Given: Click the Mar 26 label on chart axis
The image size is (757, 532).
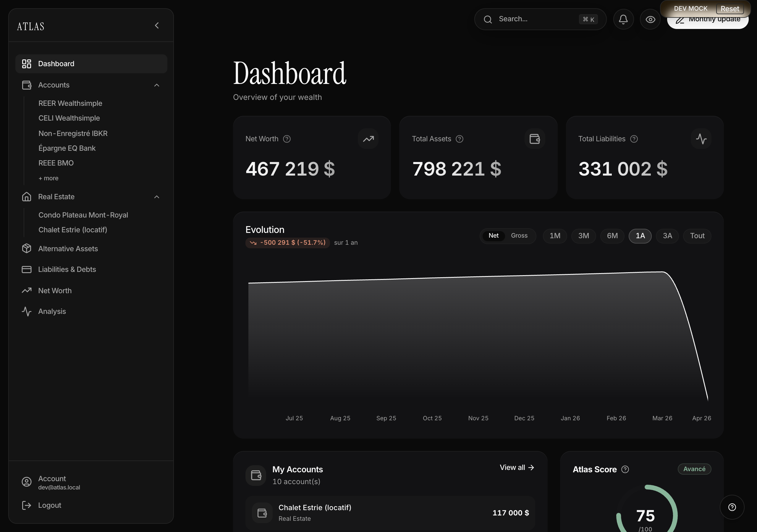Looking at the screenshot, I should (662, 418).
